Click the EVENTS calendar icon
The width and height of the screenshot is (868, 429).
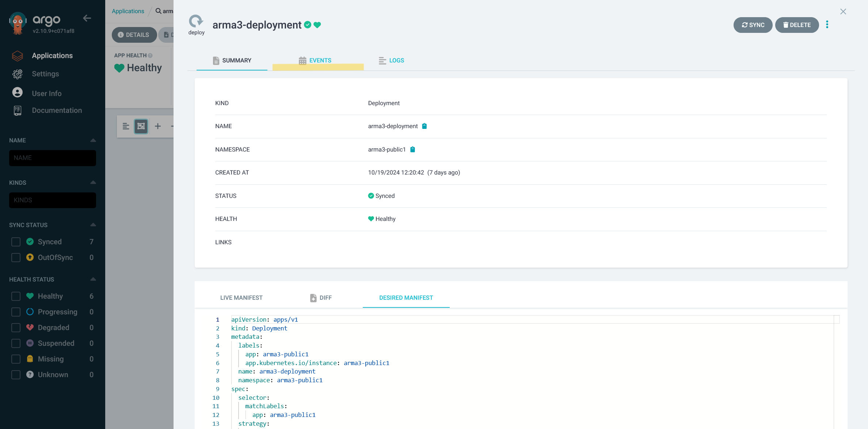click(x=302, y=61)
